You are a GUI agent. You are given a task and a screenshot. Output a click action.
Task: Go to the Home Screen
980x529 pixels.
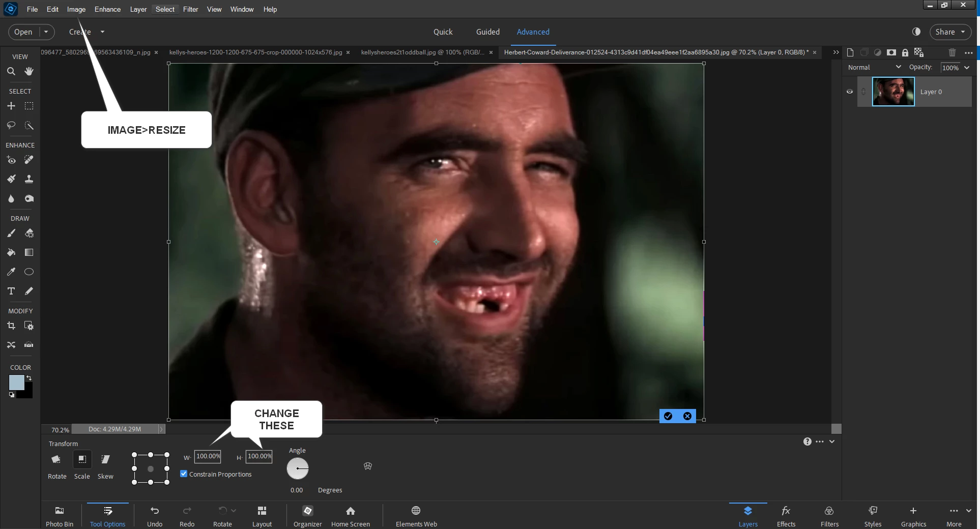point(351,516)
